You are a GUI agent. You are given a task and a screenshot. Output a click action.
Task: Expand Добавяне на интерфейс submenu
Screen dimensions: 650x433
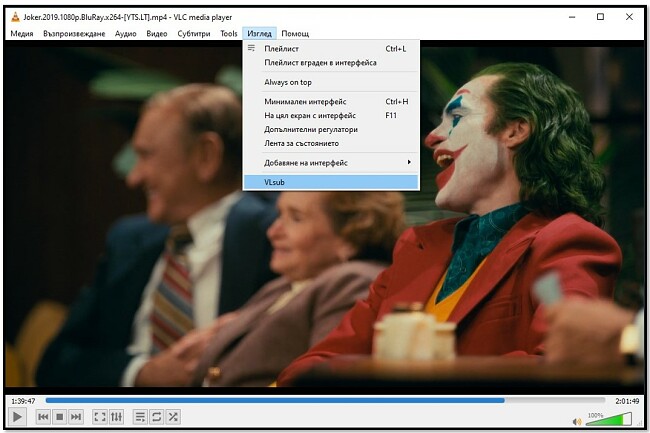331,163
